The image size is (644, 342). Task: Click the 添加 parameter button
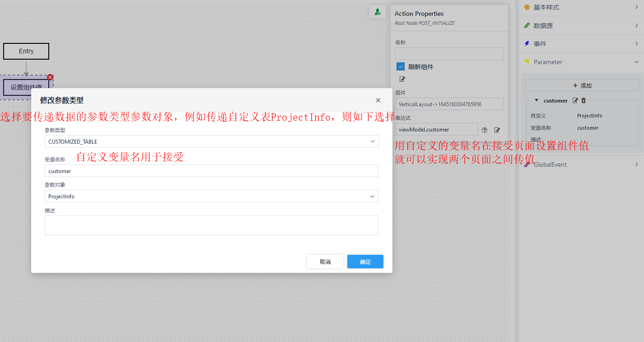point(582,85)
